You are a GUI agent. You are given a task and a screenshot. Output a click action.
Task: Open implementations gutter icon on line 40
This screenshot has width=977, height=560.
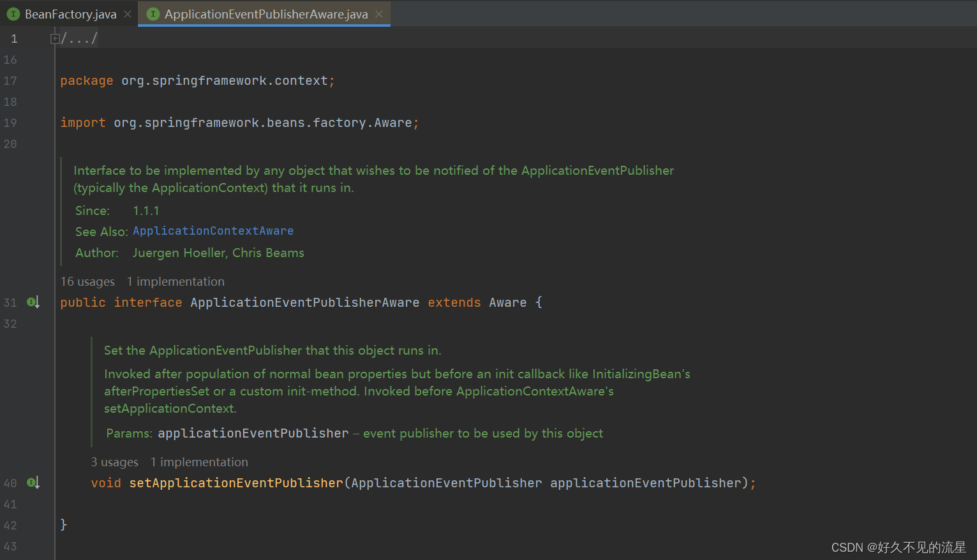click(x=33, y=483)
